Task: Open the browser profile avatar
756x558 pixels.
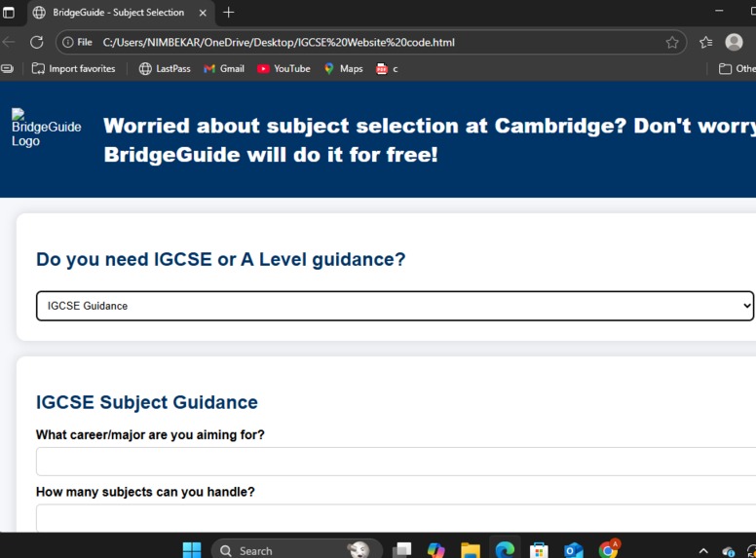Action: 734,43
